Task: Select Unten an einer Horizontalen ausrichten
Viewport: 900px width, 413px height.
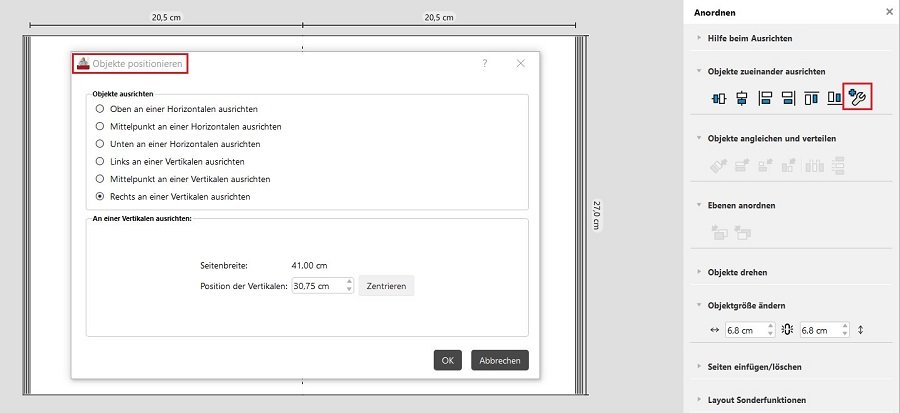Action: tap(100, 144)
